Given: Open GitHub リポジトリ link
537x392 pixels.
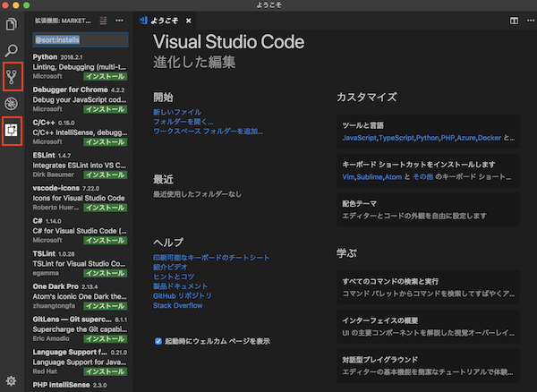Looking at the screenshot, I should click(x=183, y=295).
